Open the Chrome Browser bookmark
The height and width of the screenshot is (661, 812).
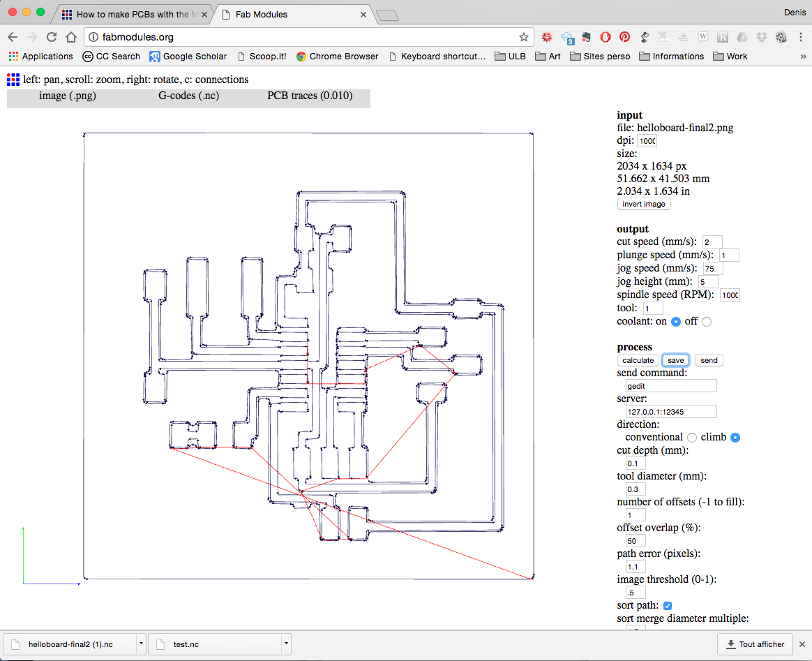tap(337, 57)
